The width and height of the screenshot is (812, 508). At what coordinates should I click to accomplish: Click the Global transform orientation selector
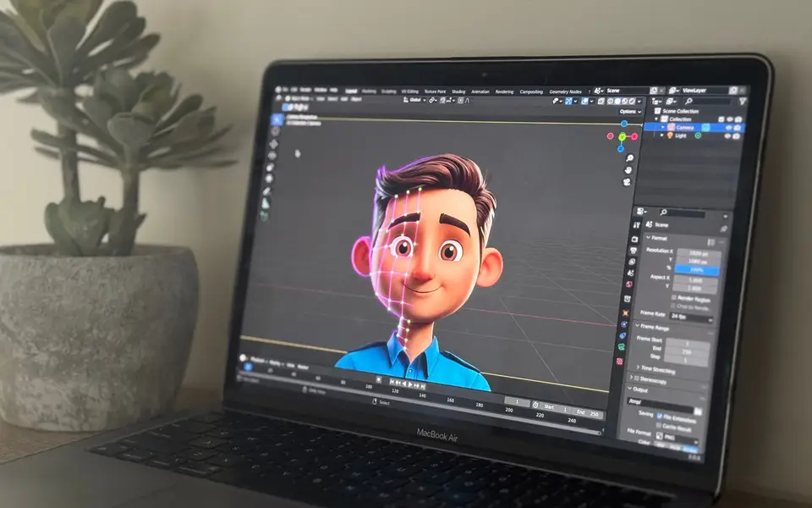414,100
